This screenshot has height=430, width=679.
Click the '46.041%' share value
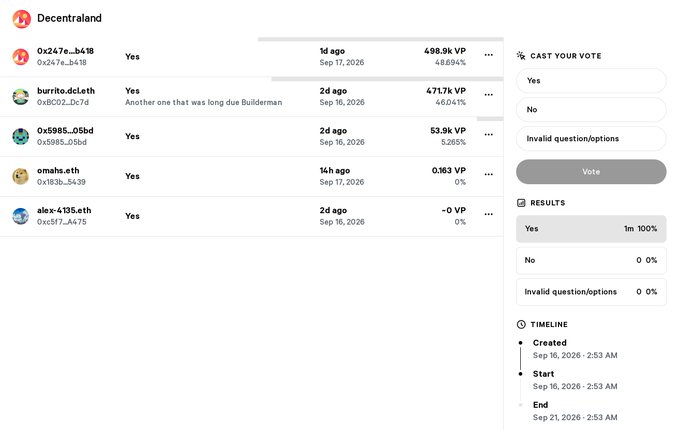click(450, 103)
